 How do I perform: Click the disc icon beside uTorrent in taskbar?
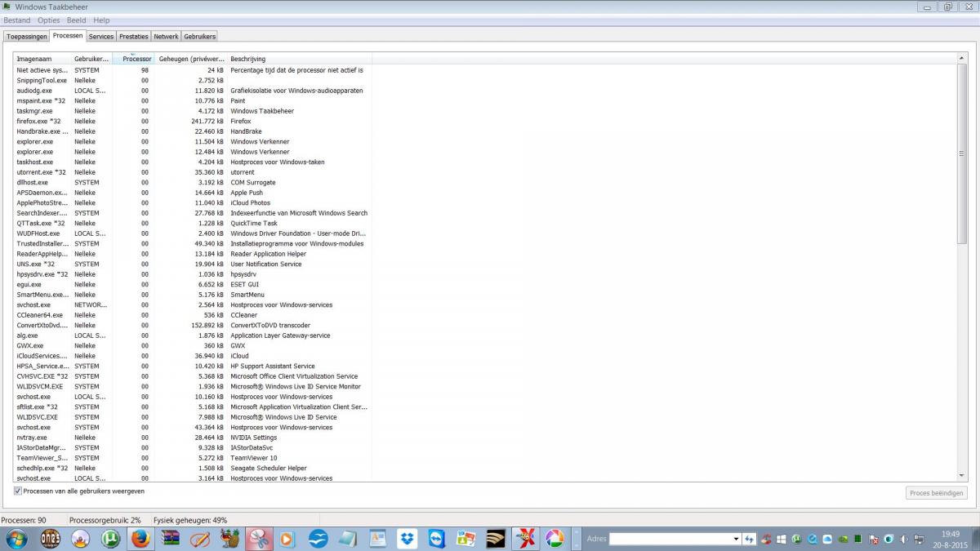point(79,539)
